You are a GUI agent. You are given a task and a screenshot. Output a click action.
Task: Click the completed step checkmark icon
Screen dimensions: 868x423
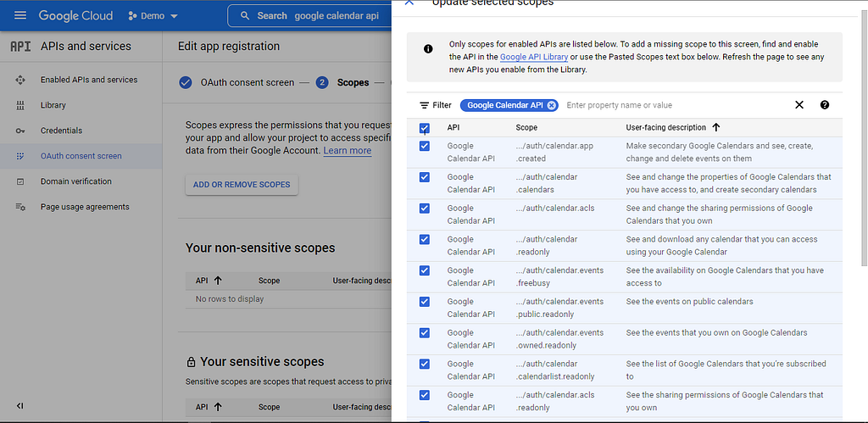(x=186, y=82)
